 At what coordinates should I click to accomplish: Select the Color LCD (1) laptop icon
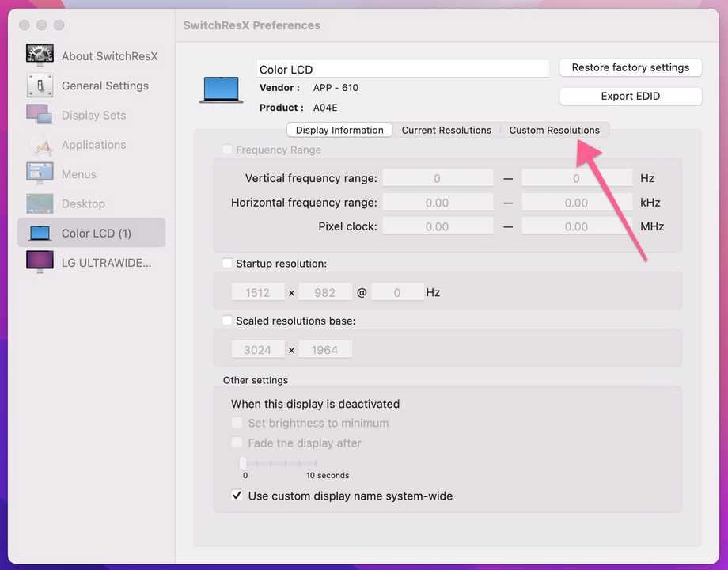click(40, 233)
